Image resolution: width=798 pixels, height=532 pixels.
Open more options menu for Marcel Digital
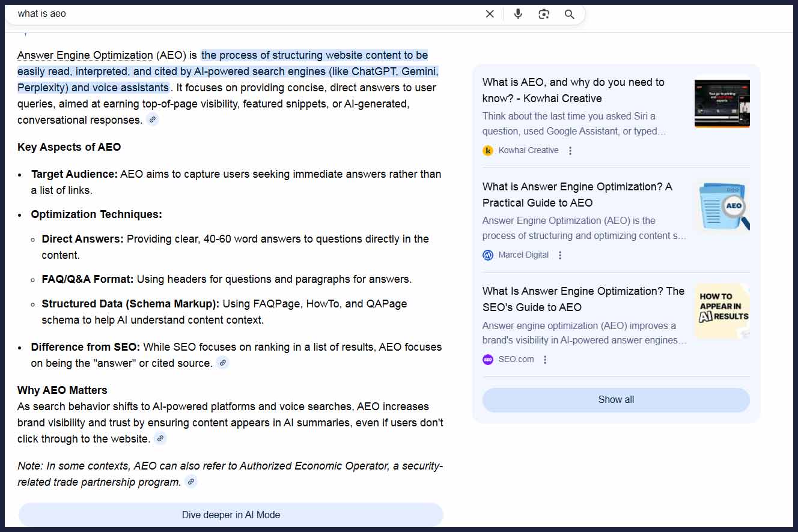point(560,255)
